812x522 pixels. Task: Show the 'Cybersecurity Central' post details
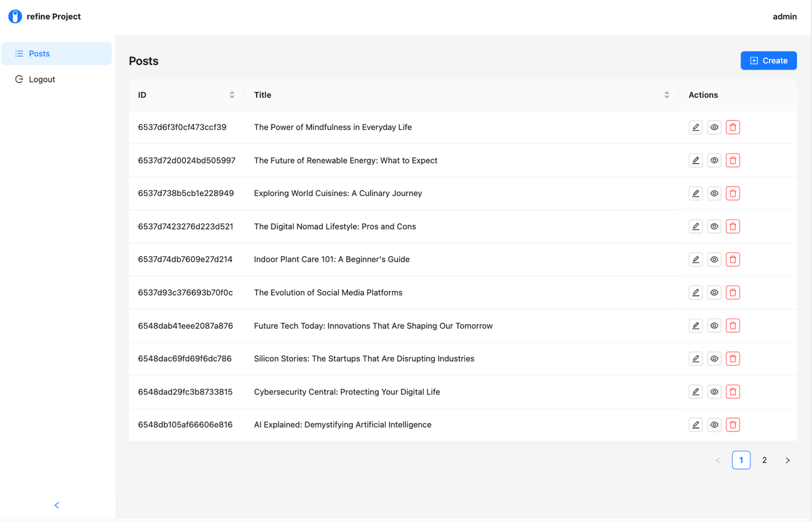(x=714, y=392)
